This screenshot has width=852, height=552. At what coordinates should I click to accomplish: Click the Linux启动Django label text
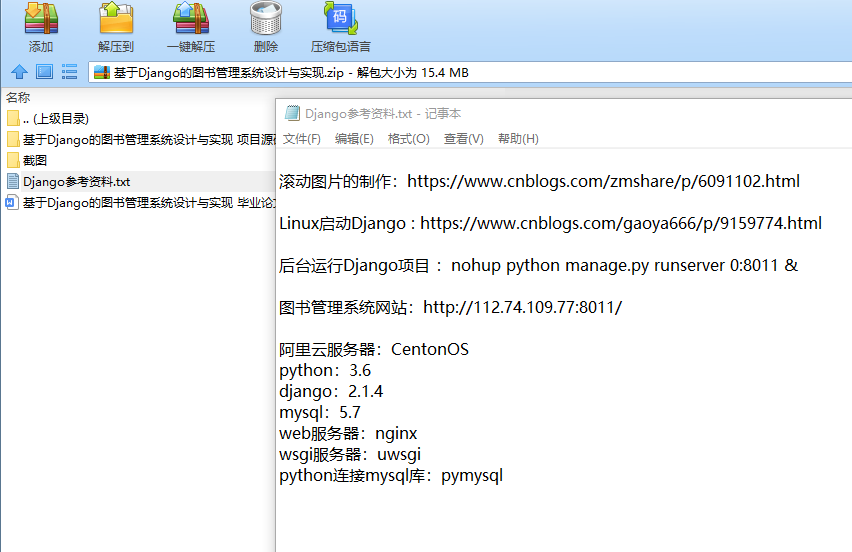pos(342,223)
